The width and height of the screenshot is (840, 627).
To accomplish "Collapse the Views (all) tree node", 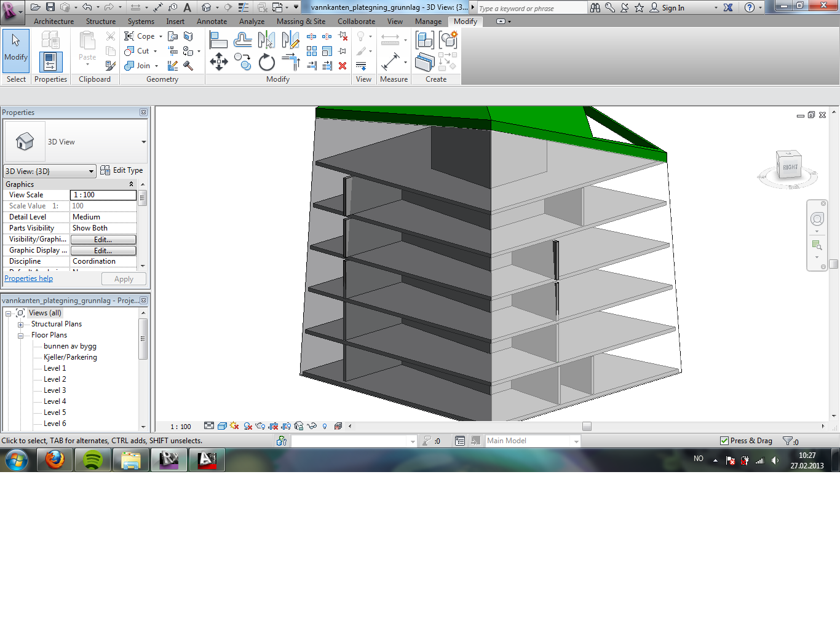I will pyautogui.click(x=9, y=313).
